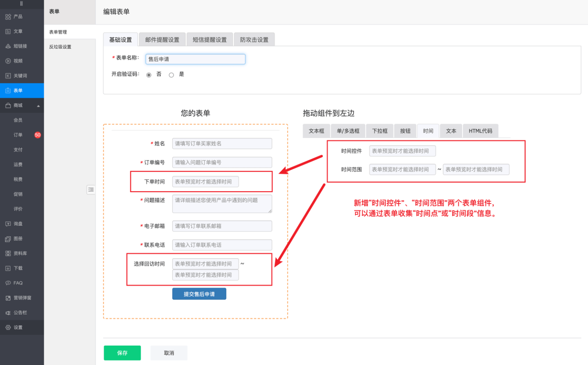The image size is (588, 365).
Task: Click the 表单名称 input field
Action: (x=195, y=59)
